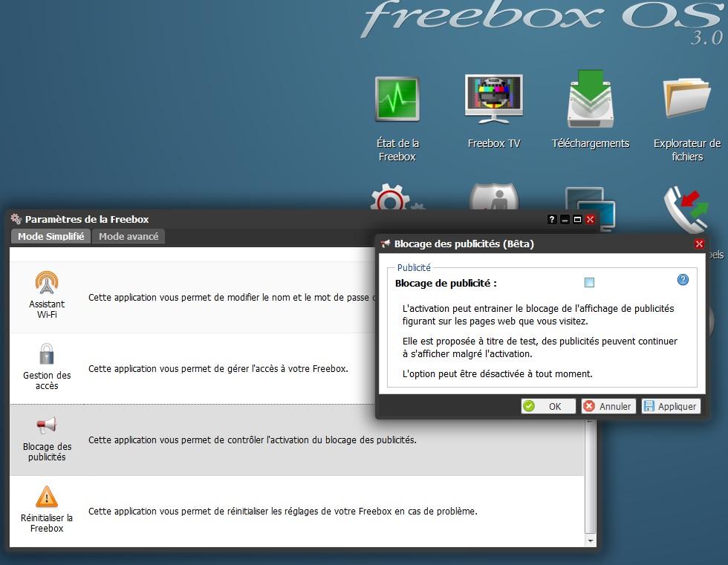Switch to Mode avancé tab
Image resolution: width=728 pixels, height=565 pixels.
129,237
